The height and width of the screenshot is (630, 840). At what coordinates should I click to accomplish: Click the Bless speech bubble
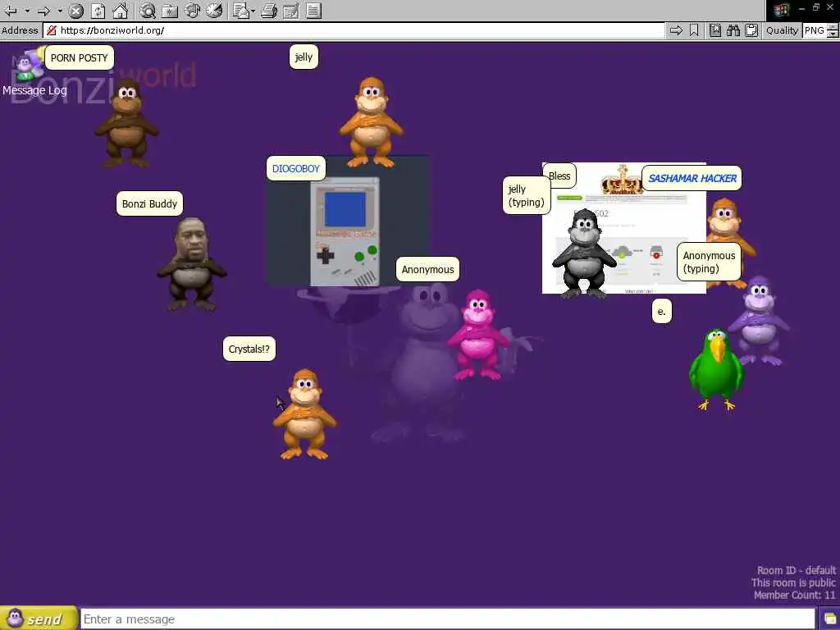559,176
